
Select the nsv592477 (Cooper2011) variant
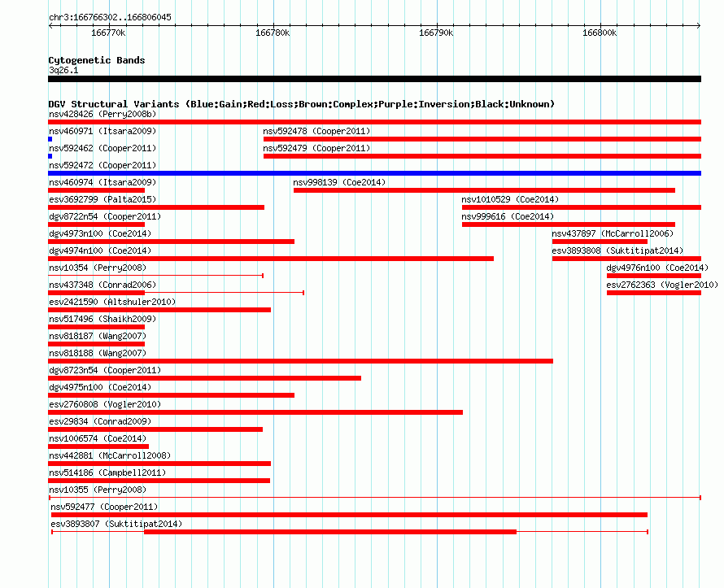point(104,507)
